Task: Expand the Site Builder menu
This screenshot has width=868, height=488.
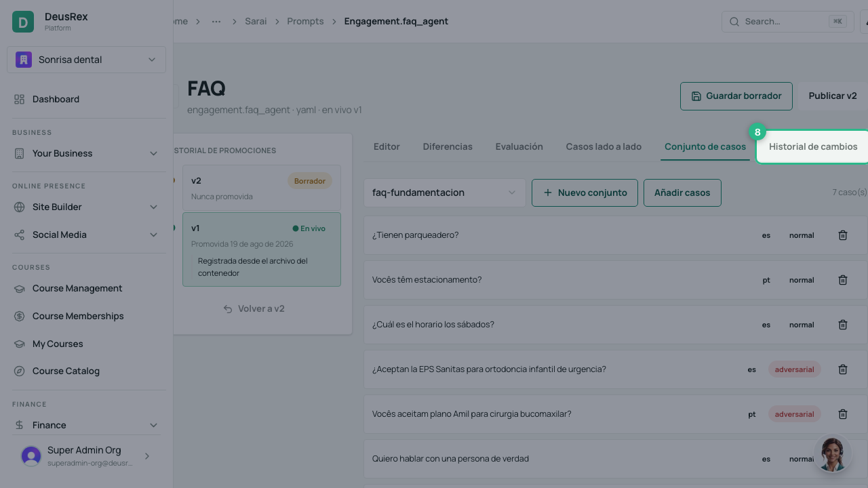Action: click(x=86, y=207)
